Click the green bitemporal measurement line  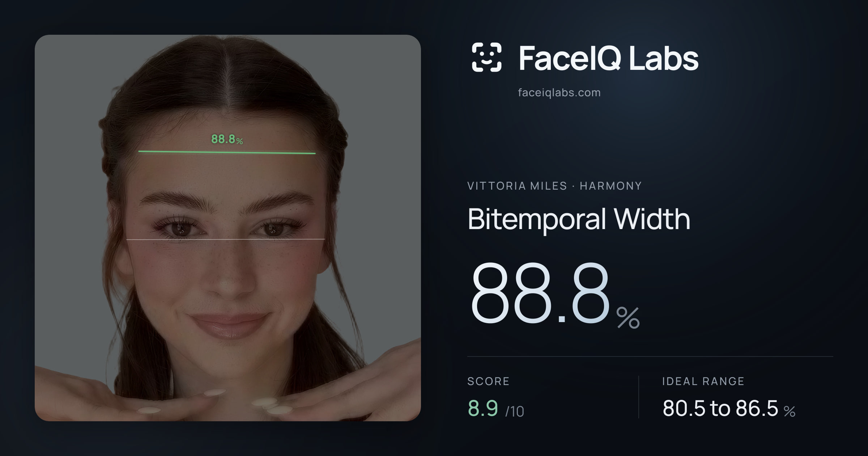click(x=227, y=152)
